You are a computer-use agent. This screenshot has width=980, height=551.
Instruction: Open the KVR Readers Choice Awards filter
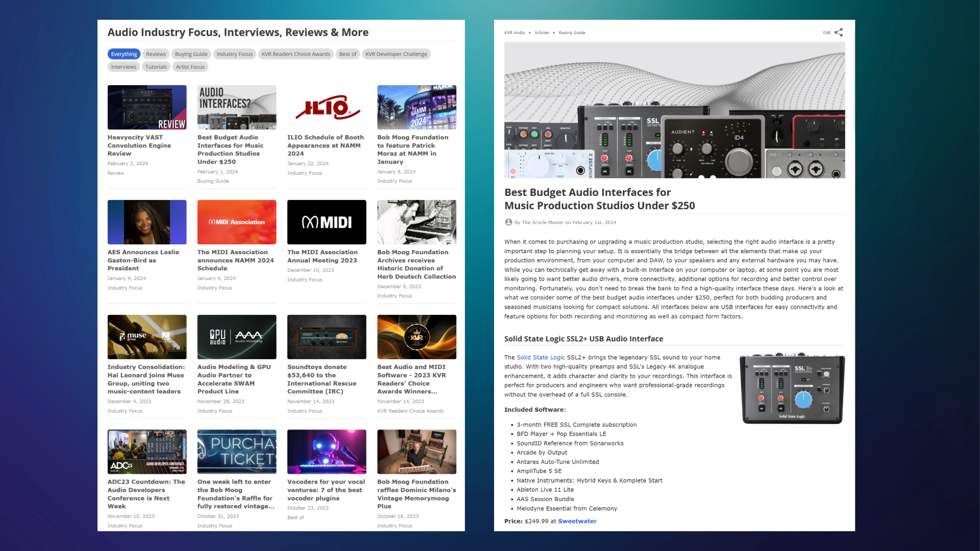296,54
